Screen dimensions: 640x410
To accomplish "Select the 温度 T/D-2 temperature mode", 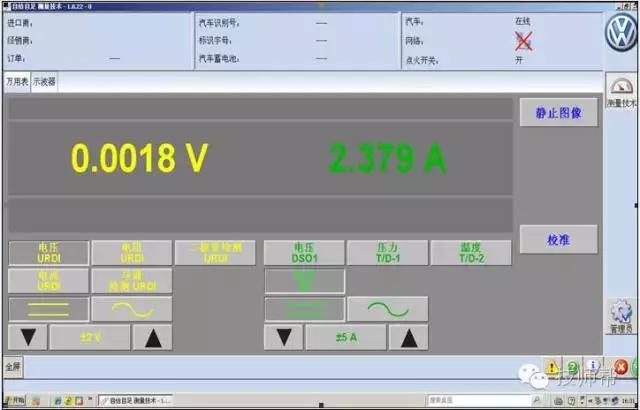I will 471,253.
